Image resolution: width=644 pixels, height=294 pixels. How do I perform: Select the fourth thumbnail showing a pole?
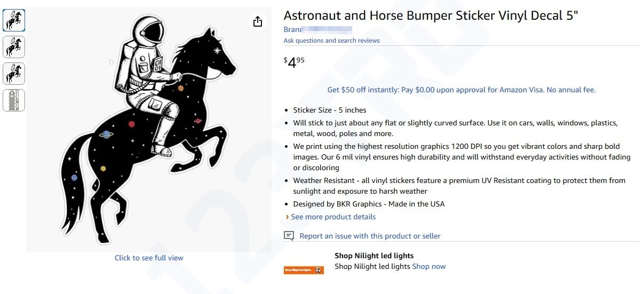pyautogui.click(x=14, y=100)
